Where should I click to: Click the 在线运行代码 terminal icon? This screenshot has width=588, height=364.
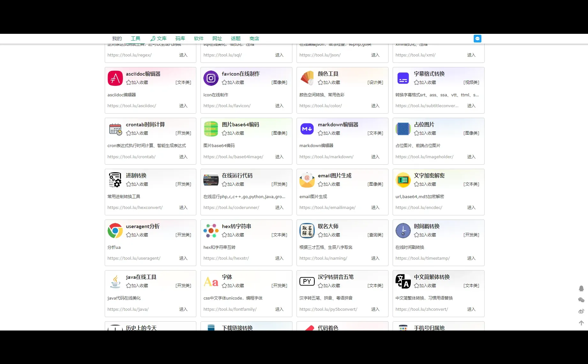pyautogui.click(x=211, y=180)
